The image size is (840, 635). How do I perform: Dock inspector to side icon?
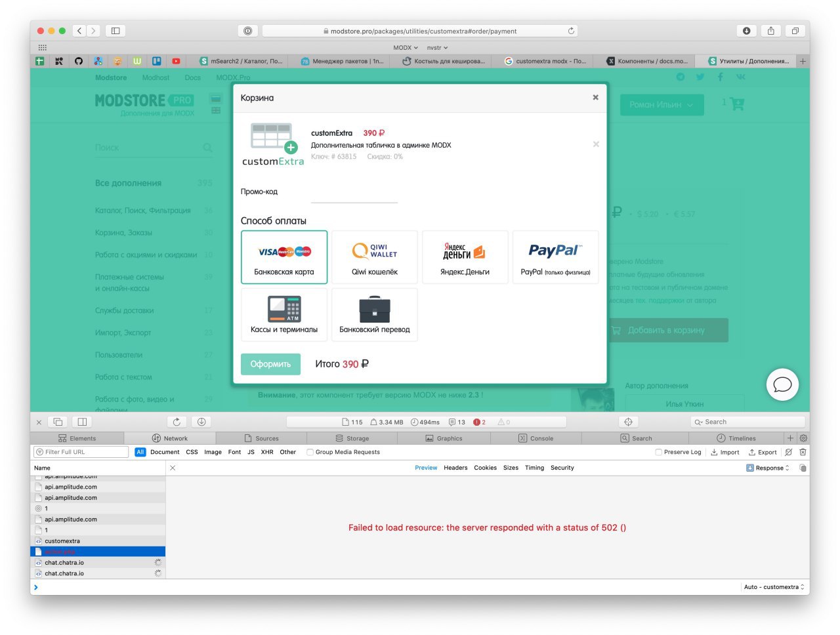82,422
